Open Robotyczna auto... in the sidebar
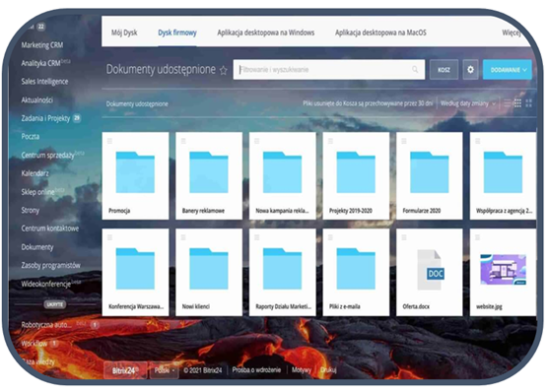Screen dimensions: 548x392 tap(46, 325)
